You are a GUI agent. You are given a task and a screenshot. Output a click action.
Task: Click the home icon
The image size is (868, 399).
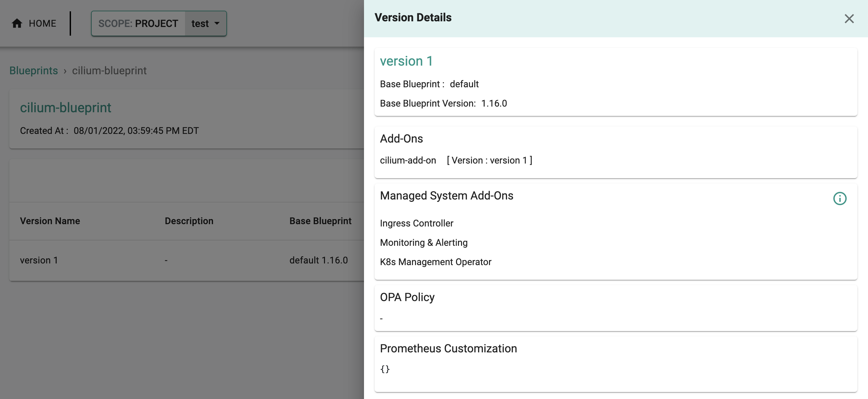point(17,23)
